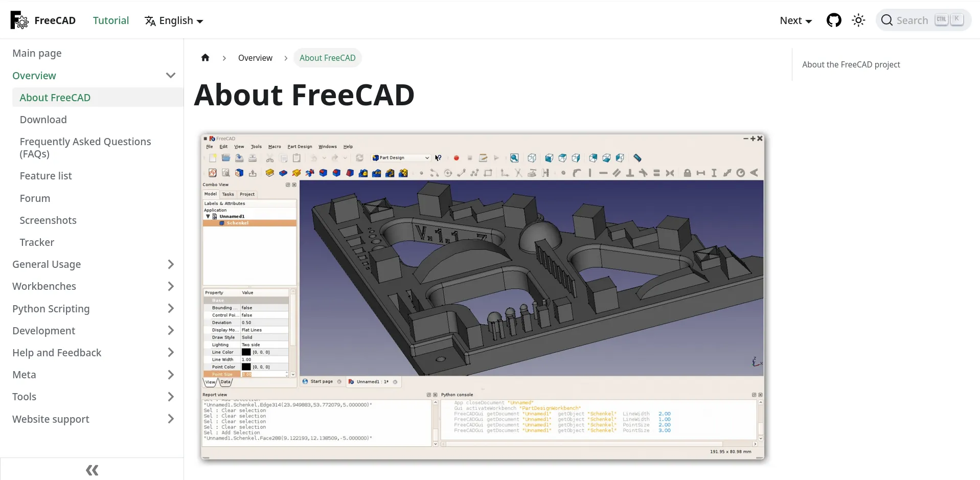Jump to About the FreeCAD project heading
980x480 pixels.
point(851,64)
